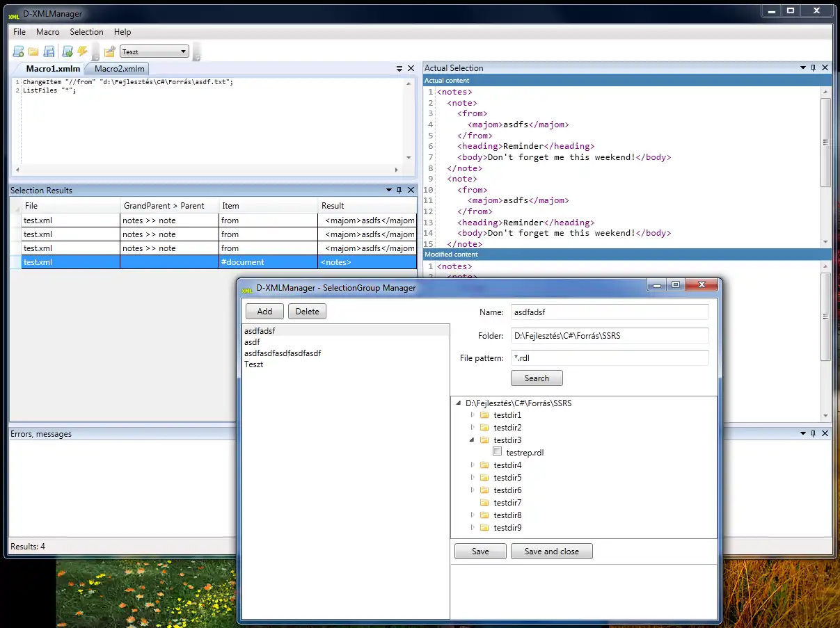Click the new macro toolbar icon

pyautogui.click(x=18, y=51)
